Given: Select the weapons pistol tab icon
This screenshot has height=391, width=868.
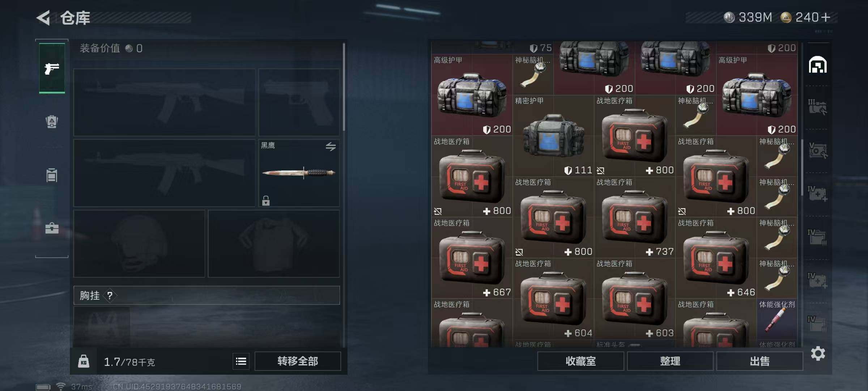Looking at the screenshot, I should click(x=52, y=68).
